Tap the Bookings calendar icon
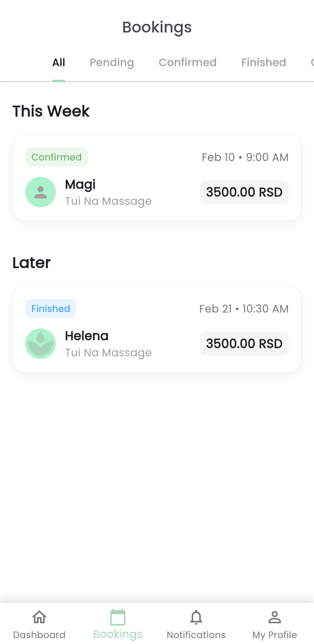The height and width of the screenshot is (644, 314). (118, 617)
